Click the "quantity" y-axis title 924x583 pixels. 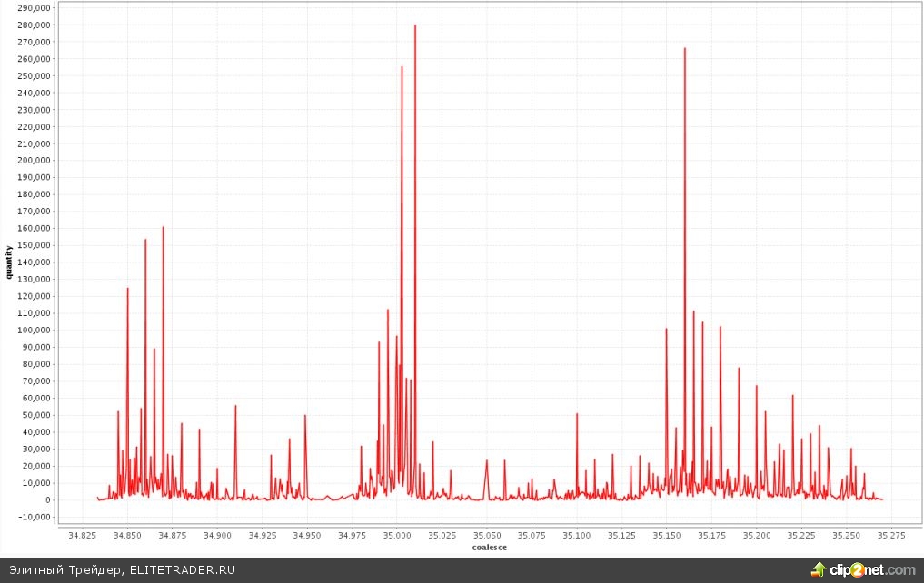point(10,262)
